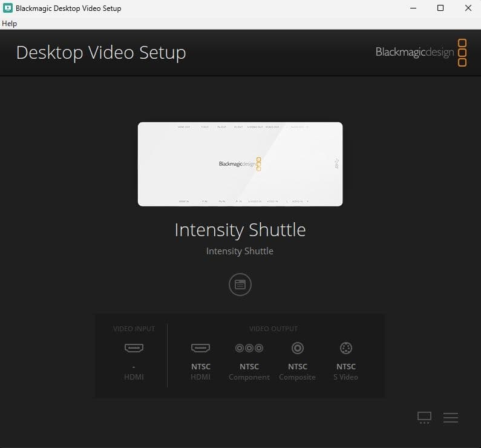Click the smaller Intensity Shuttle subtitle
This screenshot has width=481, height=448.
click(240, 251)
